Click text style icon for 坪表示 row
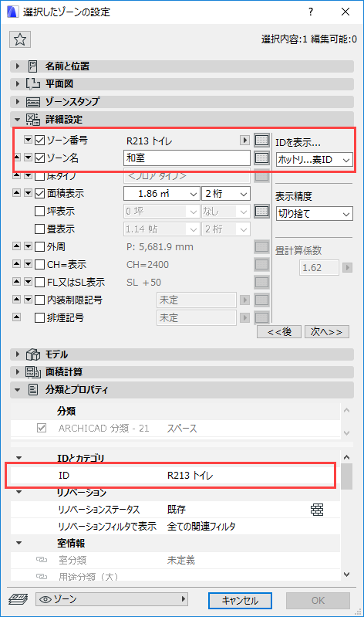This screenshot has height=617, width=364. (x=261, y=212)
